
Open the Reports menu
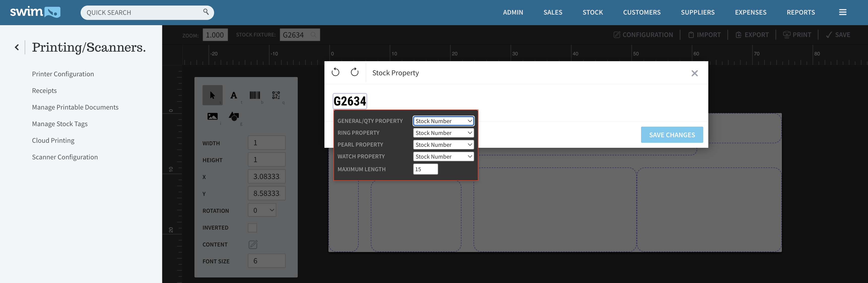pos(800,13)
